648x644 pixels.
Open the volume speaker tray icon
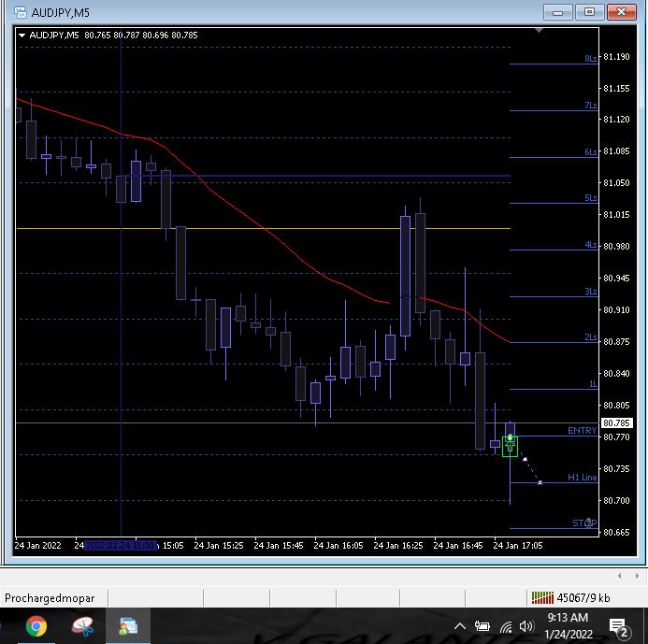pyautogui.click(x=526, y=626)
